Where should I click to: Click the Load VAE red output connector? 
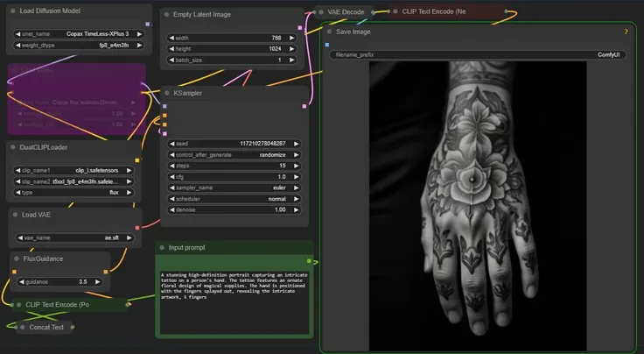pyautogui.click(x=136, y=228)
